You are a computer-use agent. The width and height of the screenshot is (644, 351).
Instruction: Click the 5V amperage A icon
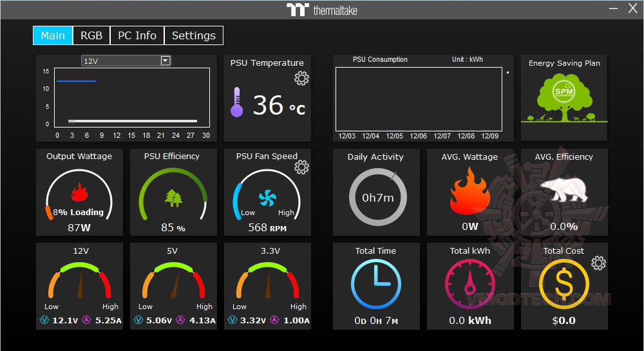click(x=180, y=320)
